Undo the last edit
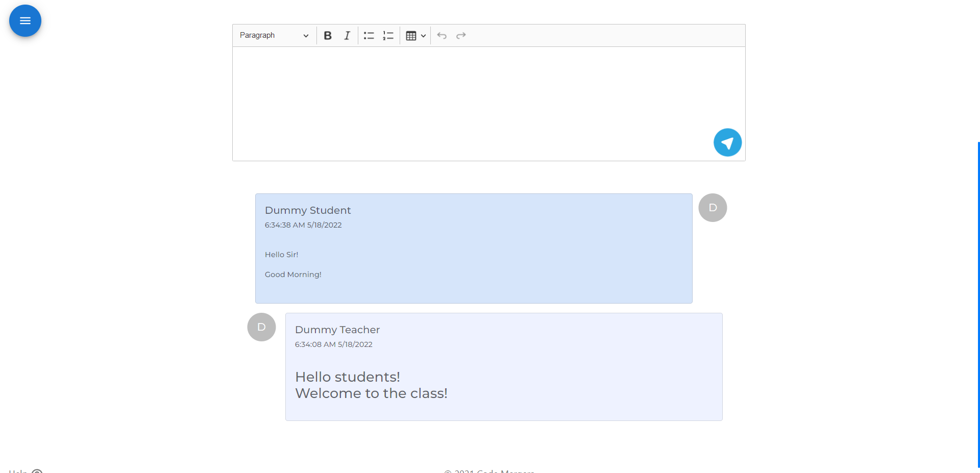Image resolution: width=980 pixels, height=473 pixels. [x=442, y=35]
